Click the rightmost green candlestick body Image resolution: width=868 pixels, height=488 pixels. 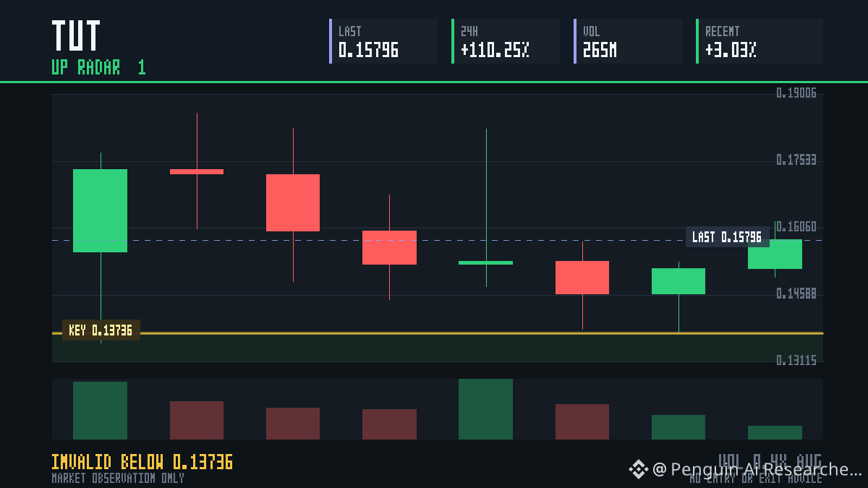tap(775, 254)
